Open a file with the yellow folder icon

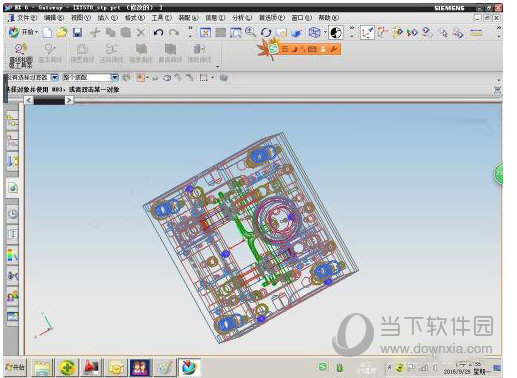62,32
